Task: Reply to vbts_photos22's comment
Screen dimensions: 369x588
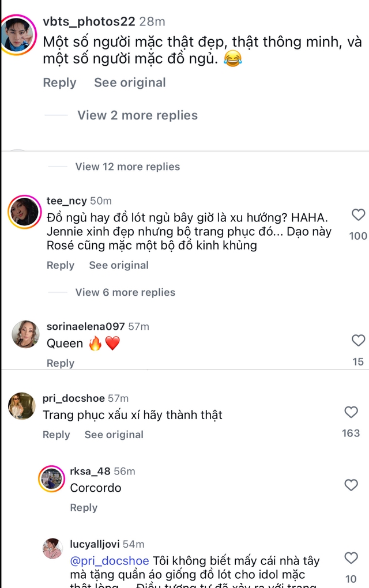Action: tap(59, 82)
